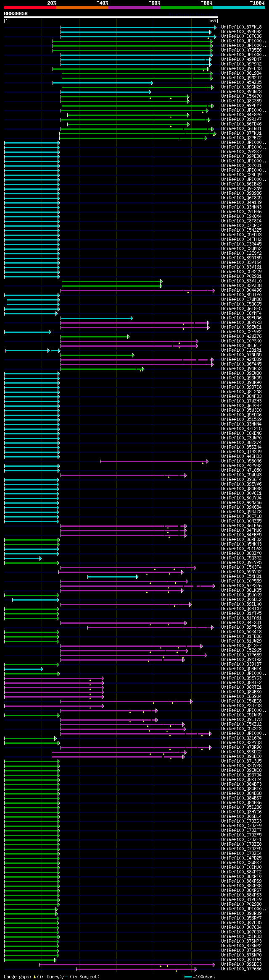
Task: Open hit UniRef100_Q8L934
Action: 241,73
